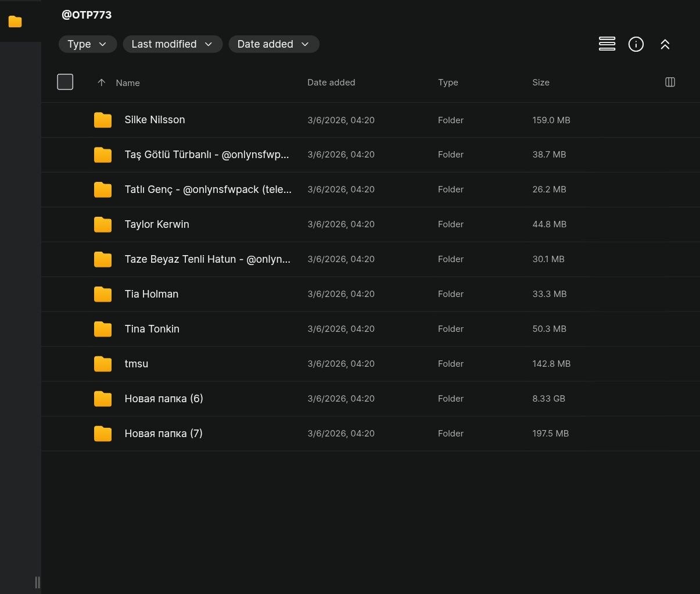This screenshot has height=594, width=700.
Task: Tick the select-all checkbox in header
Action: tap(65, 82)
